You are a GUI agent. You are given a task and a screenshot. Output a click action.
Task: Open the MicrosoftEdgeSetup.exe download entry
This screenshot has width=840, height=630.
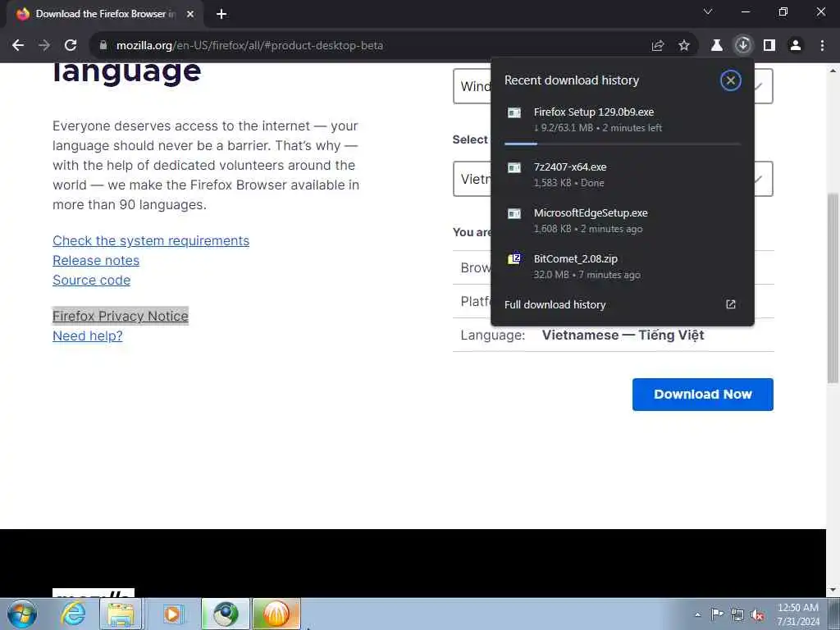[x=623, y=220]
